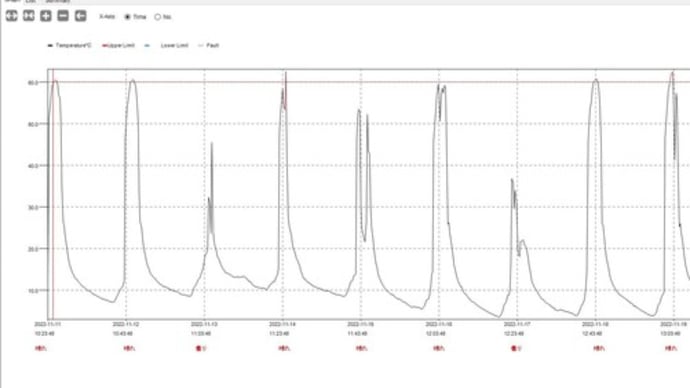This screenshot has height=388, width=690.
Task: Select the No. X-Axis radio button
Action: coord(158,17)
